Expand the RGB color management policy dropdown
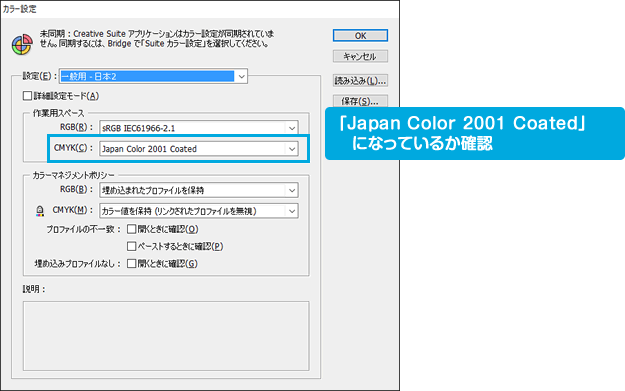The width and height of the screenshot is (625, 391). coord(199,190)
